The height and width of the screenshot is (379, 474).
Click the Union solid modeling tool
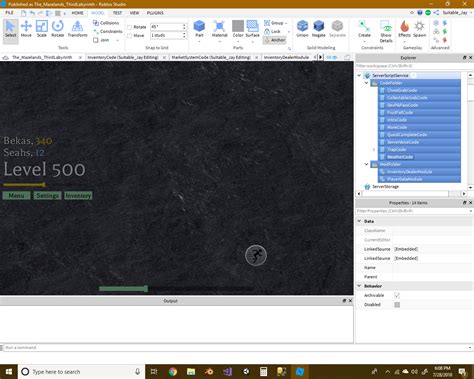302,29
